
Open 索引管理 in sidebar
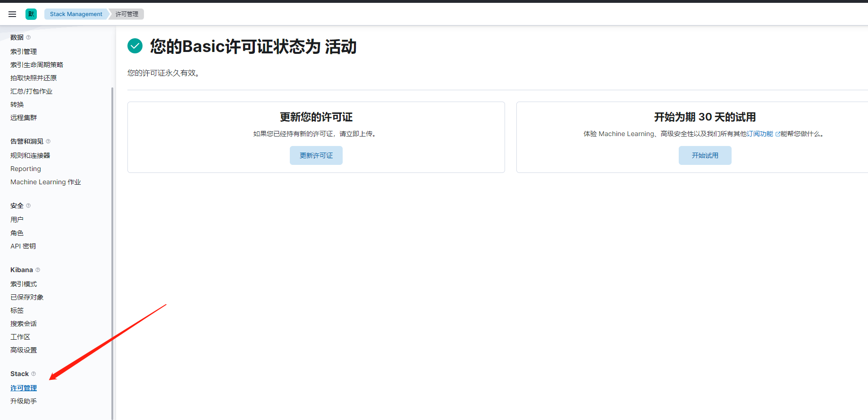click(24, 51)
